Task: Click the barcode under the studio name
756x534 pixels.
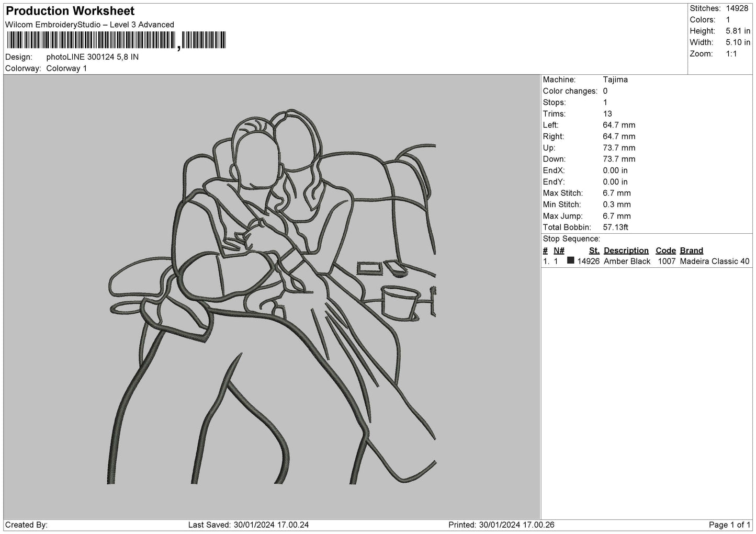Action: pos(116,40)
